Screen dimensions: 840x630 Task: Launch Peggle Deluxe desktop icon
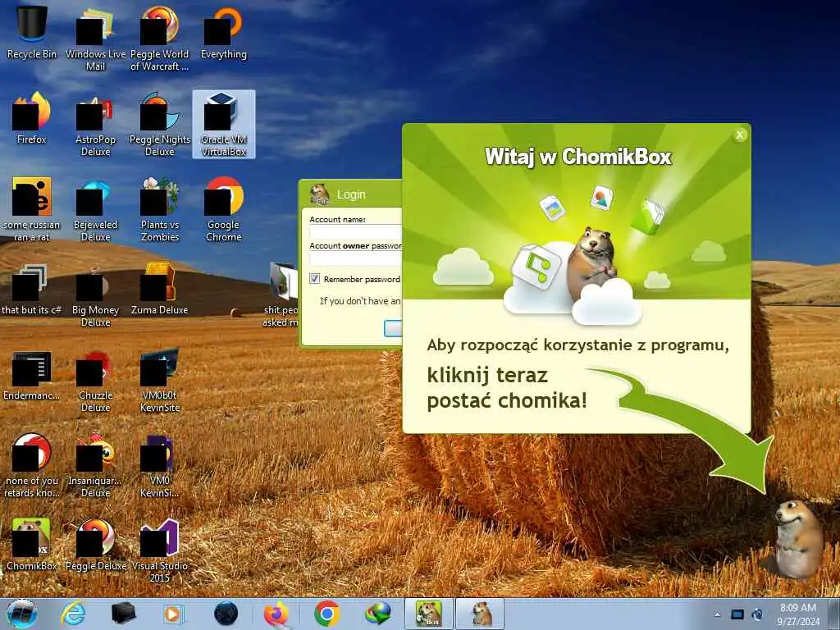point(95,545)
